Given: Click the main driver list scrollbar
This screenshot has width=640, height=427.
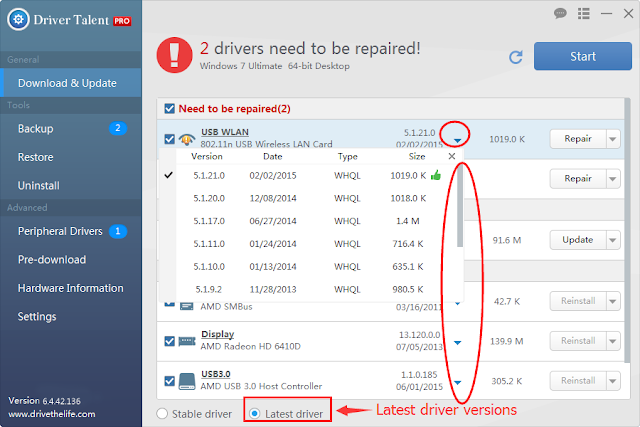Looking at the screenshot, I should [627, 230].
